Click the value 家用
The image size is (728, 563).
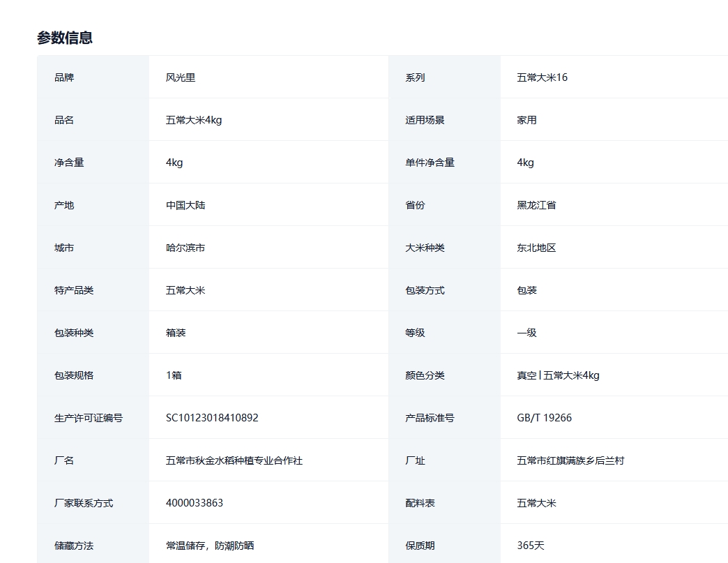526,120
